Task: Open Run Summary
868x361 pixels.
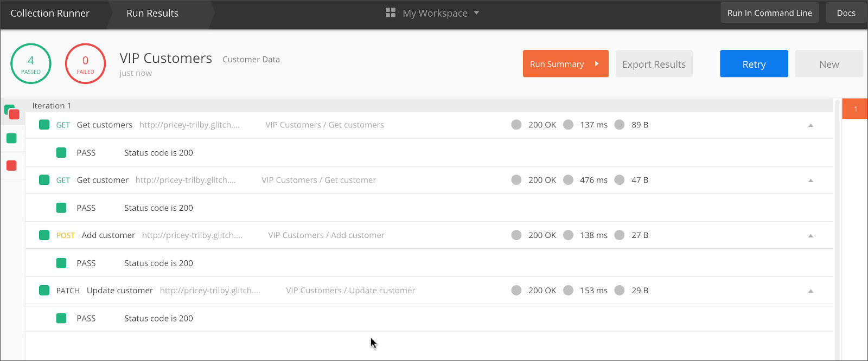Action: click(x=566, y=63)
